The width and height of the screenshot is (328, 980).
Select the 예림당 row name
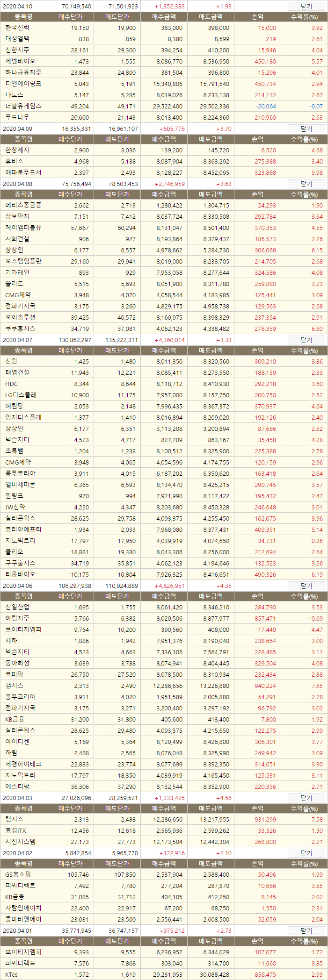click(x=14, y=406)
